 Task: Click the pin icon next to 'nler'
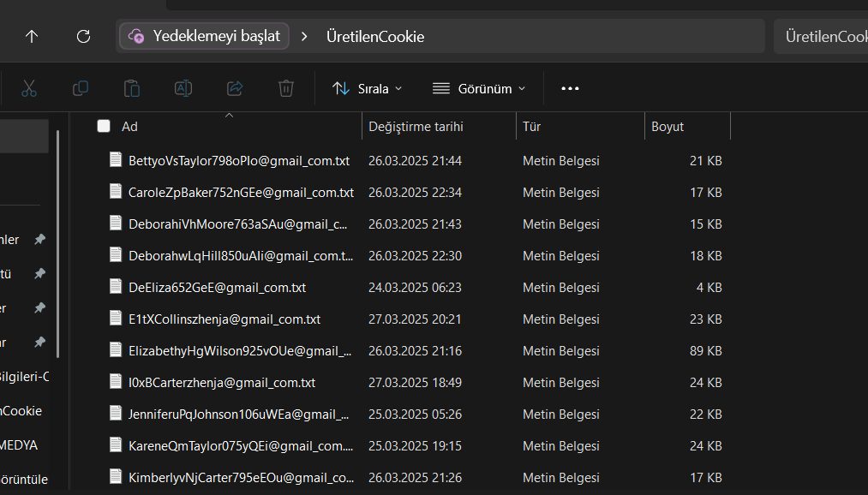point(40,240)
